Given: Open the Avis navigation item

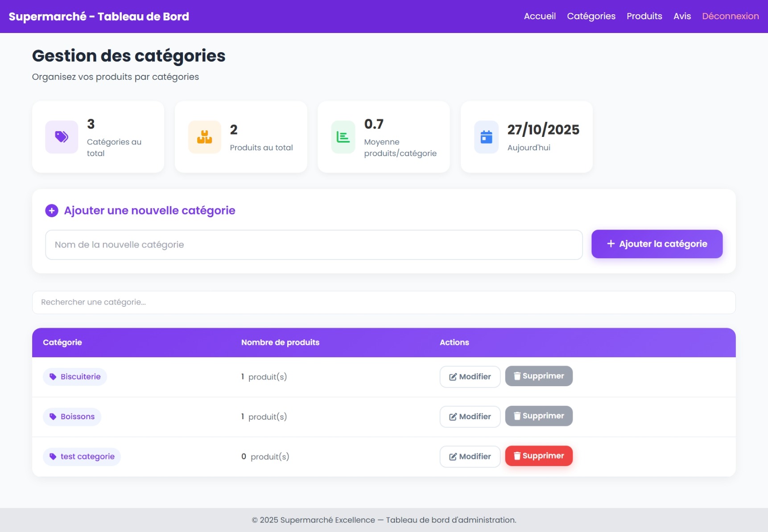Looking at the screenshot, I should [682, 16].
